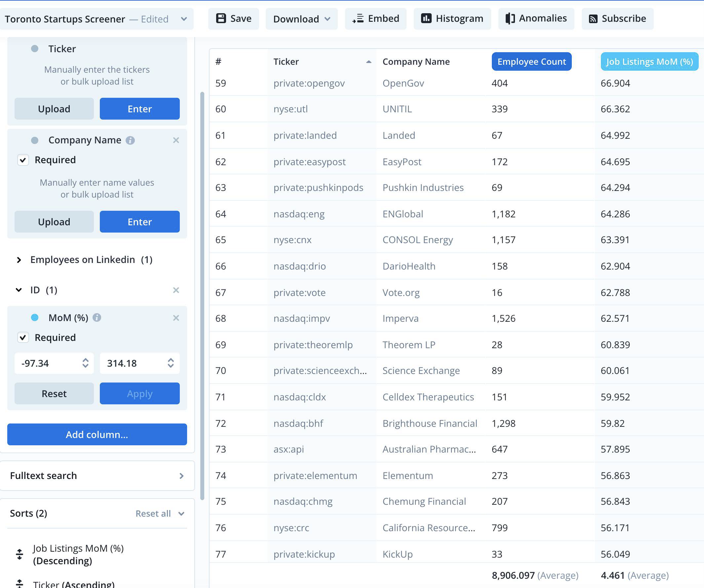The width and height of the screenshot is (704, 588).
Task: Toggle Required checkbox under MoM (%)
Action: point(23,337)
